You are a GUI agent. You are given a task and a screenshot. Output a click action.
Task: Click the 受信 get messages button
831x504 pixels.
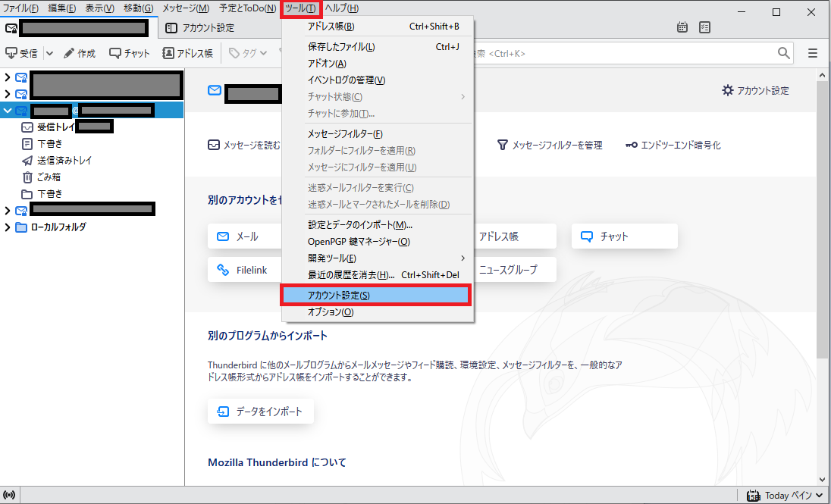tap(21, 53)
